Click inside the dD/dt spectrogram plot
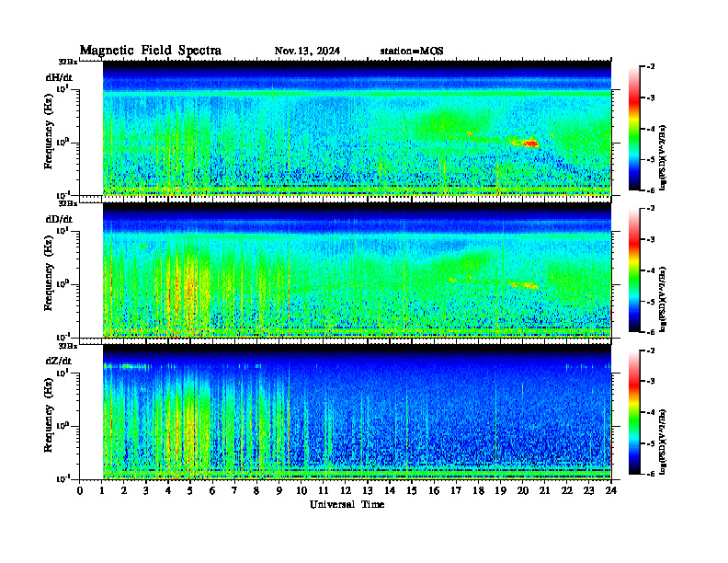This screenshot has width=728, height=563. click(357, 270)
